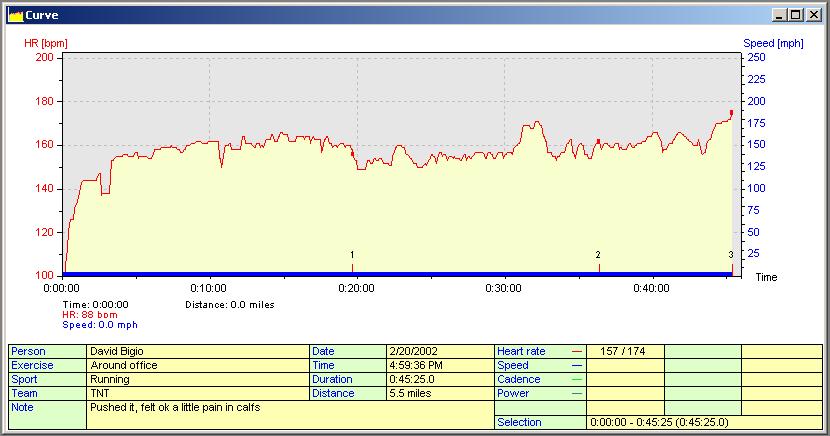This screenshot has width=830, height=436.
Task: Click the green Cadence legend line
Action: (x=576, y=380)
